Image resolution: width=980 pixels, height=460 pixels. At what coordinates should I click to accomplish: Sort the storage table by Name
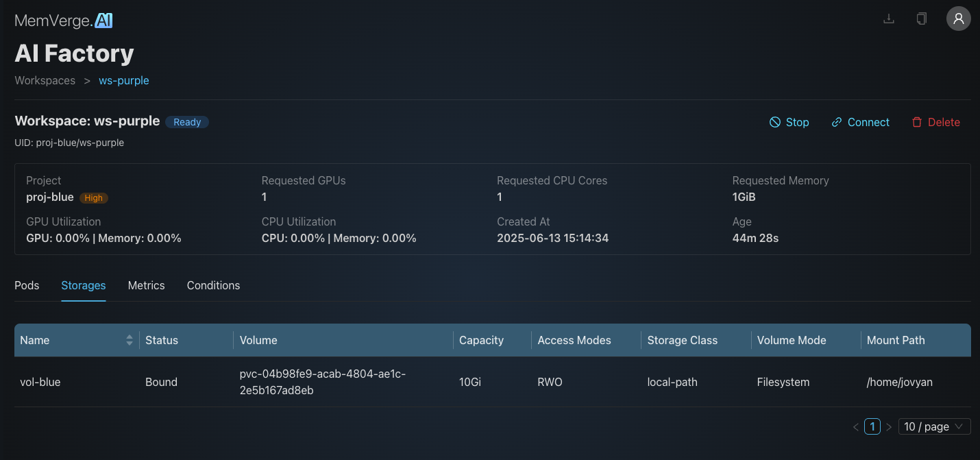coord(129,340)
